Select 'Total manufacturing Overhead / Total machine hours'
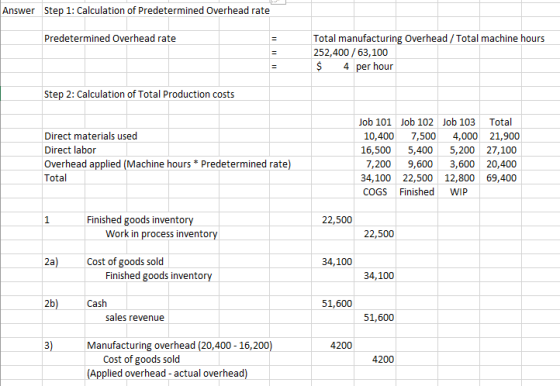This screenshot has width=560, height=386. pos(429,39)
